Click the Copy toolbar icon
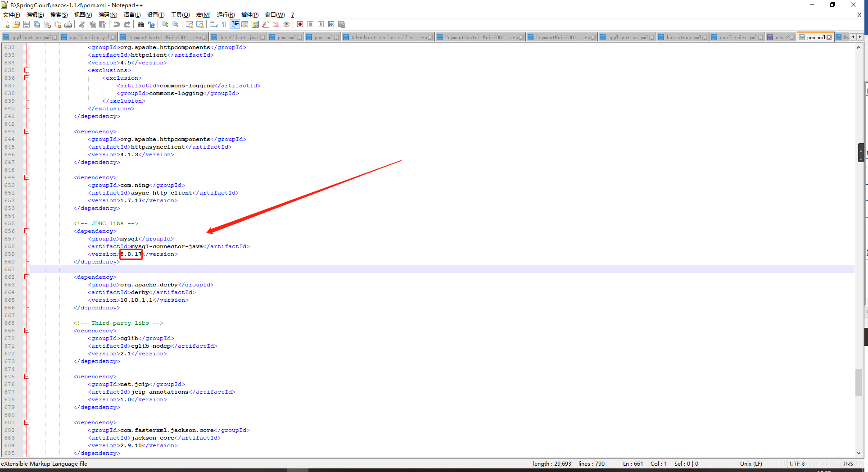Image resolution: width=868 pixels, height=472 pixels. [92, 24]
